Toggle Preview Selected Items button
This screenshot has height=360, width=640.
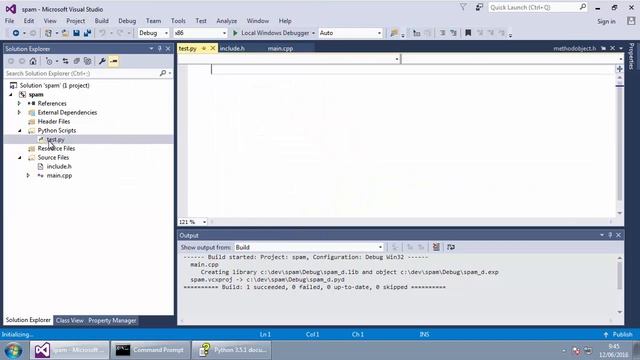coord(113,61)
